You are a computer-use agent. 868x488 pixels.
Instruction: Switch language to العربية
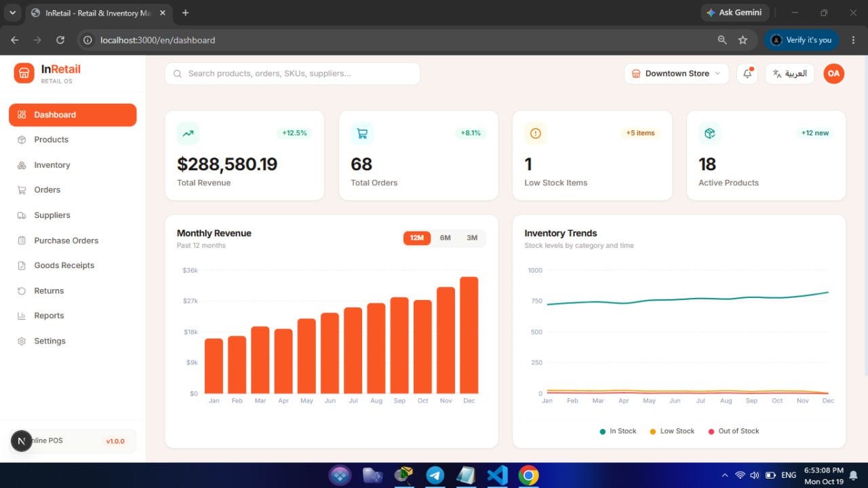[790, 73]
